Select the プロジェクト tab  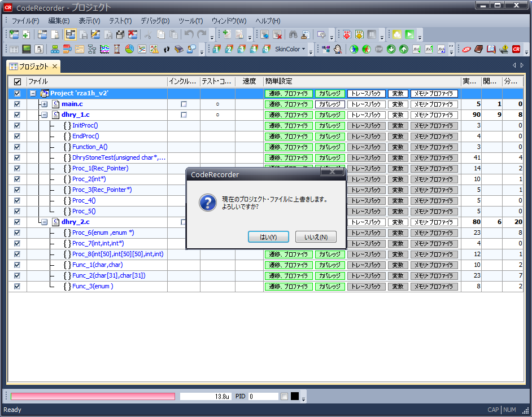click(x=33, y=67)
